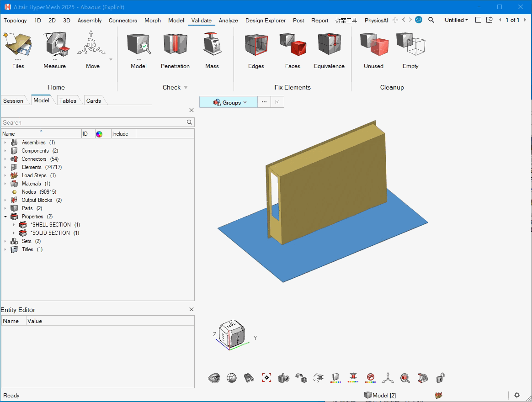Toggle the square page layout box near Untitled
The width and height of the screenshot is (532, 402).
pos(479,20)
